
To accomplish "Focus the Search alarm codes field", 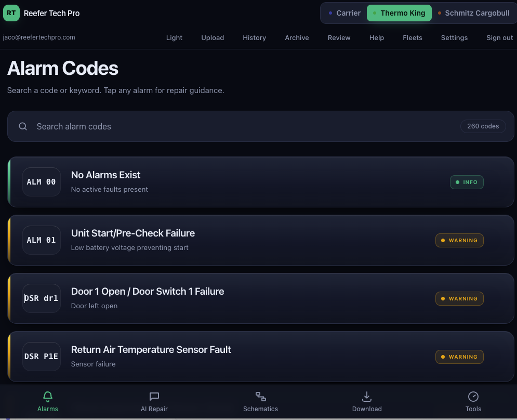I will tap(260, 126).
